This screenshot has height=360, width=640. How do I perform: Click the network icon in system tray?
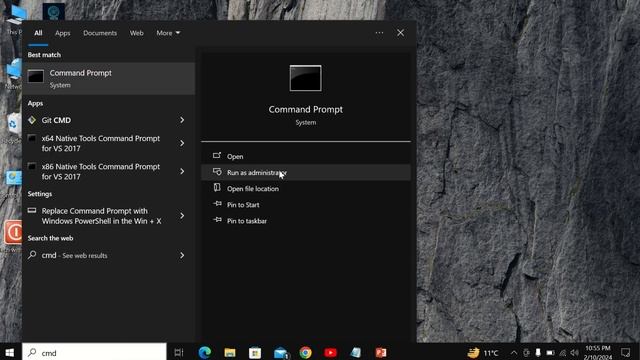[562, 353]
